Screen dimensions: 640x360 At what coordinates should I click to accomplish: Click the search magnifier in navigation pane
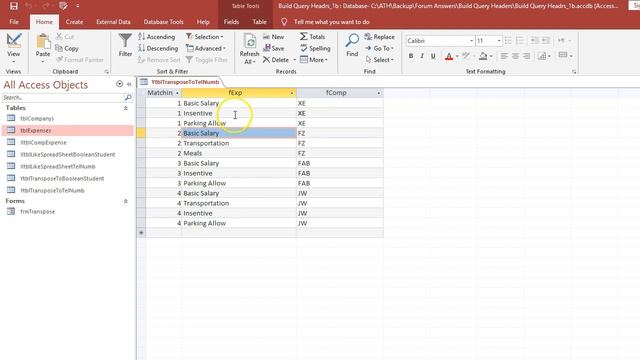128,98
